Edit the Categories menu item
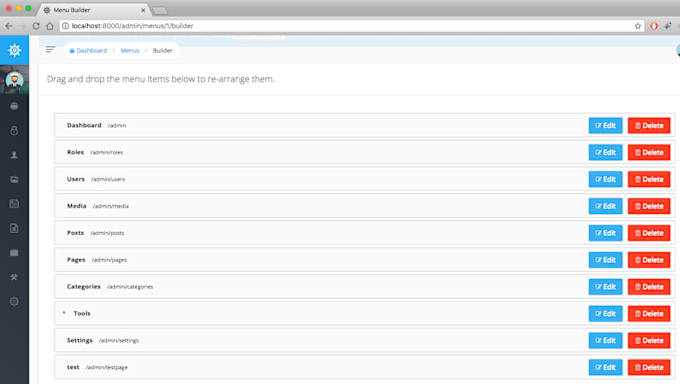 click(605, 287)
